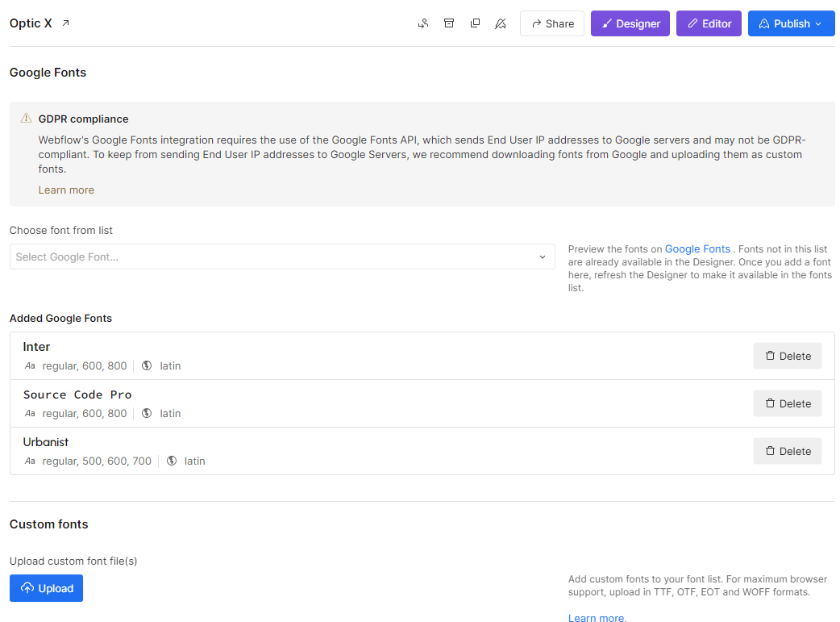Click the Google Fonts preview link
Screen dimensions: 840x622
(697, 248)
